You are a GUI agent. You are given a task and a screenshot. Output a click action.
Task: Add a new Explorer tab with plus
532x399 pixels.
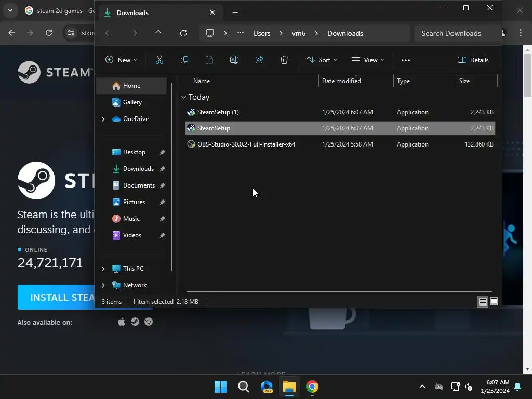(x=235, y=13)
